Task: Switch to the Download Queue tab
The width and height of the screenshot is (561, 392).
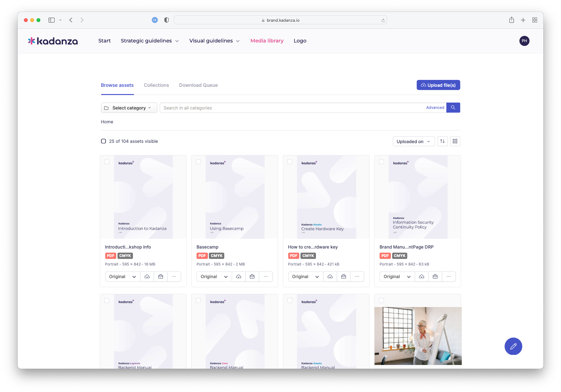Action: (198, 85)
